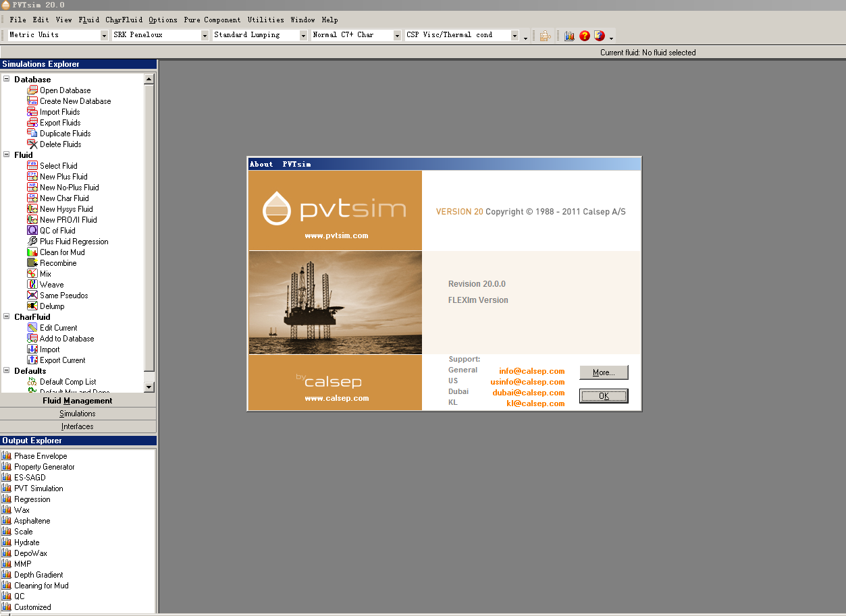The width and height of the screenshot is (846, 616).
Task: Click the Mix icon
Action: [32, 273]
